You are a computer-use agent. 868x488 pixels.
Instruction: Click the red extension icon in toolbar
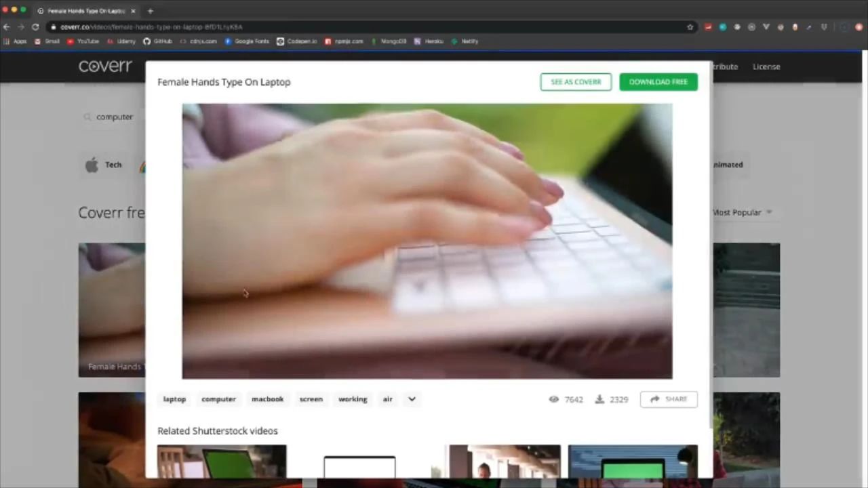708,27
